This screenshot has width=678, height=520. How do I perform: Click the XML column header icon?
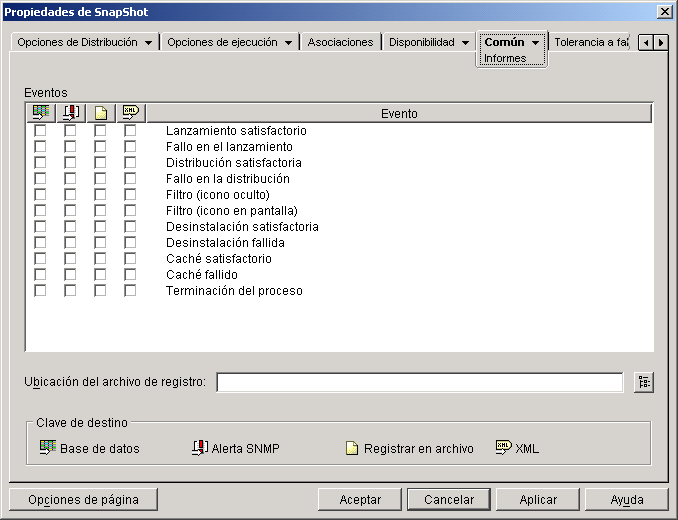tap(131, 113)
